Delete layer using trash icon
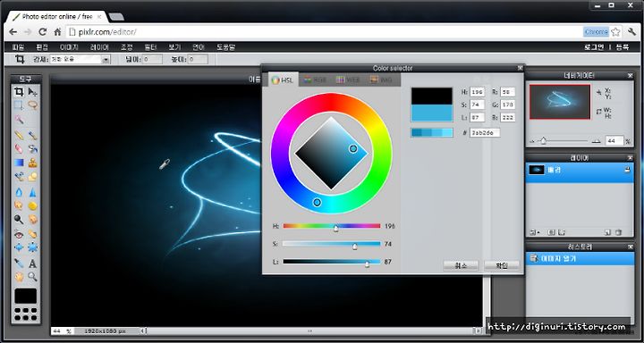Image resolution: width=644 pixels, height=343 pixels. click(619, 232)
